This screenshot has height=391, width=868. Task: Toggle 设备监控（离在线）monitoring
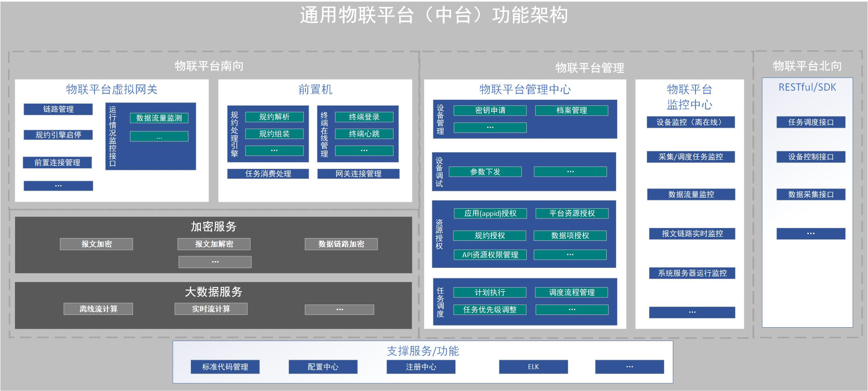[x=692, y=123]
